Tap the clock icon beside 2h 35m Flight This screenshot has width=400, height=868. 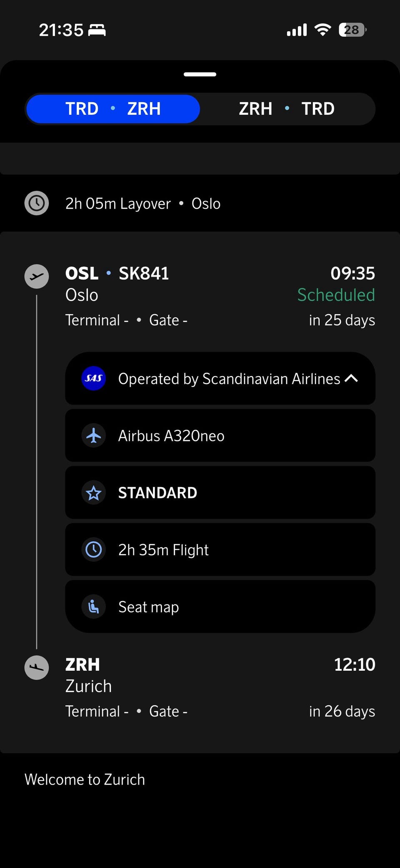click(94, 550)
